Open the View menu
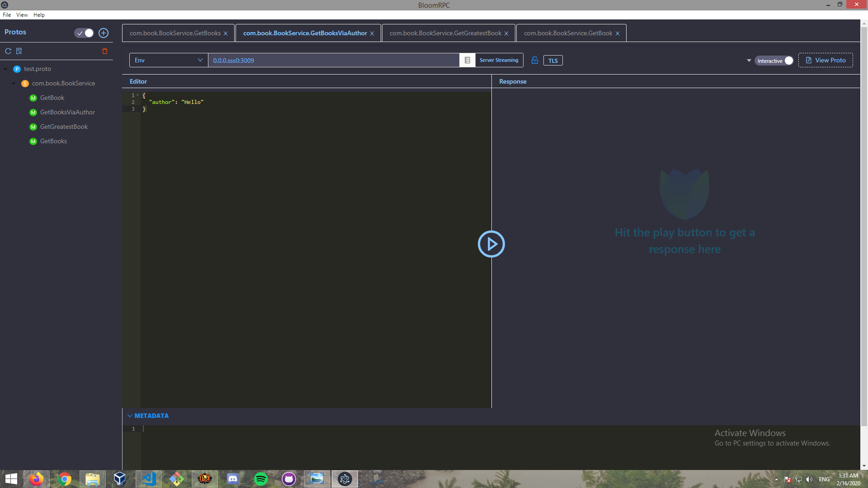This screenshot has width=868, height=488. [21, 14]
